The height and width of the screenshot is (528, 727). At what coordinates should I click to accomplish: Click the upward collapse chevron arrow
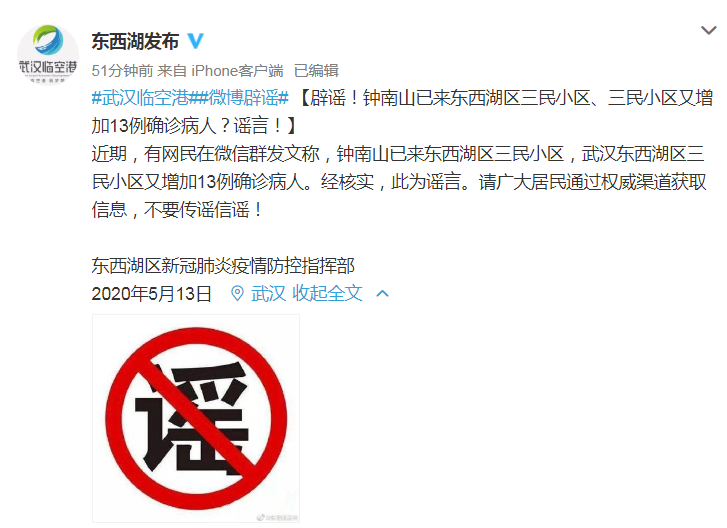pyautogui.click(x=383, y=293)
